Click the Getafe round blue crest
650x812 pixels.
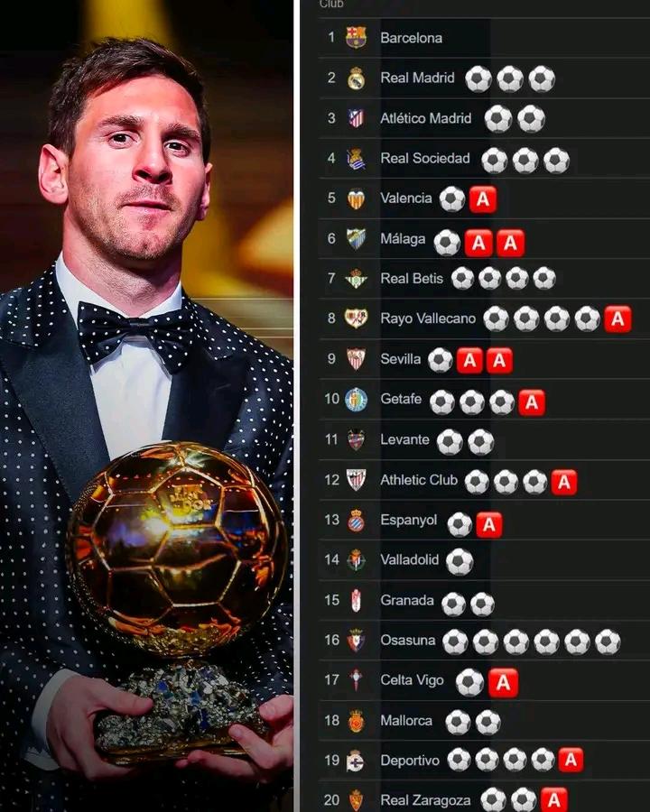pyautogui.click(x=356, y=400)
